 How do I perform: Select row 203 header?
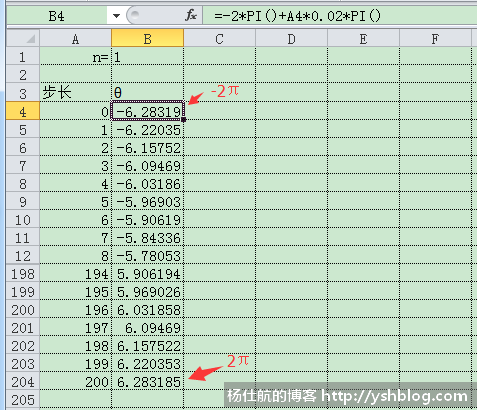(23, 363)
